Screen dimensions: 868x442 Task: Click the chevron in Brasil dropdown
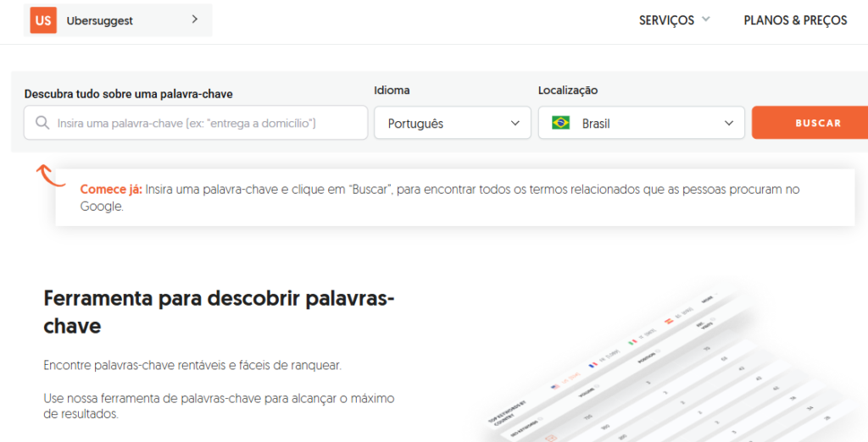728,124
